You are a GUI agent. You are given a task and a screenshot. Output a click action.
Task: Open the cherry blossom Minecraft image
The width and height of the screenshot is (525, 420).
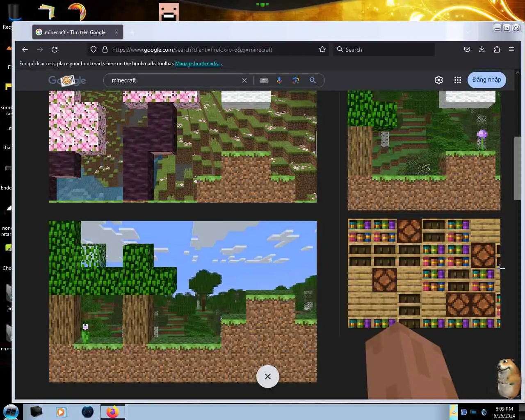[183, 146]
